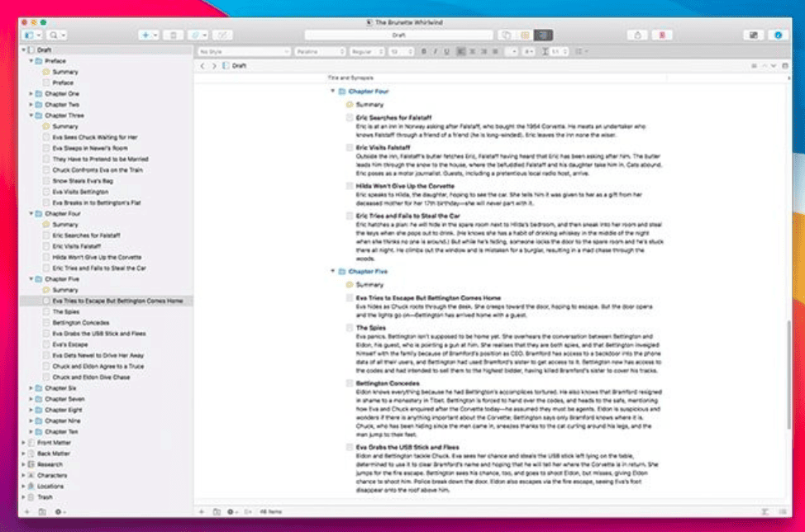Click the Draft quick search field

398,35
